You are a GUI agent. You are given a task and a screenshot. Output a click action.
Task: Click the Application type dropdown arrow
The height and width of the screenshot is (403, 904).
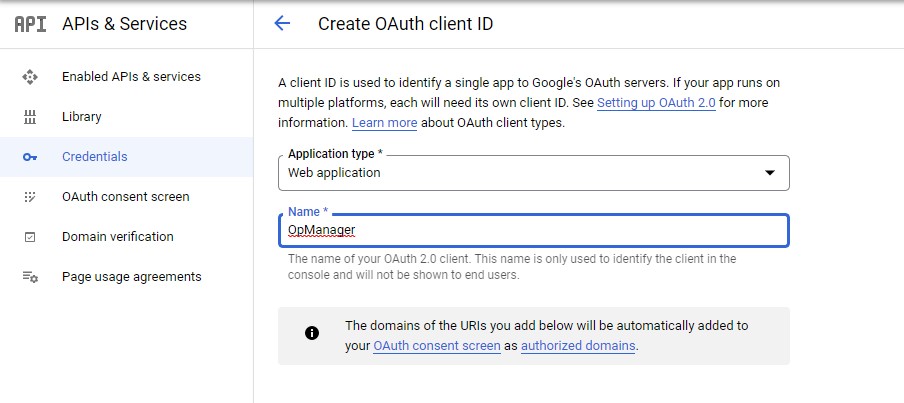click(x=769, y=173)
